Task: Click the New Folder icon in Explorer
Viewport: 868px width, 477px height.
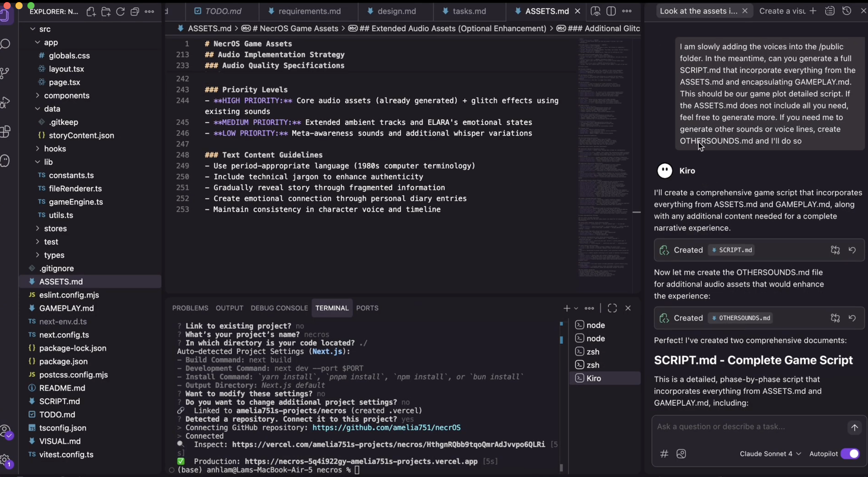Action: pyautogui.click(x=106, y=12)
